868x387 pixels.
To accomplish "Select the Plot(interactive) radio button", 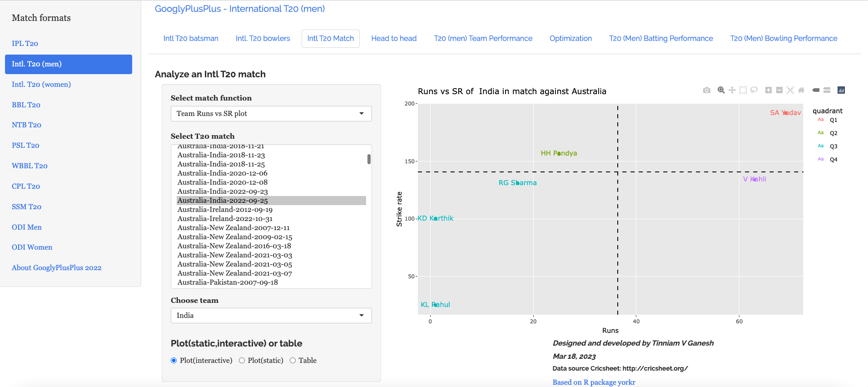I will 174,361.
